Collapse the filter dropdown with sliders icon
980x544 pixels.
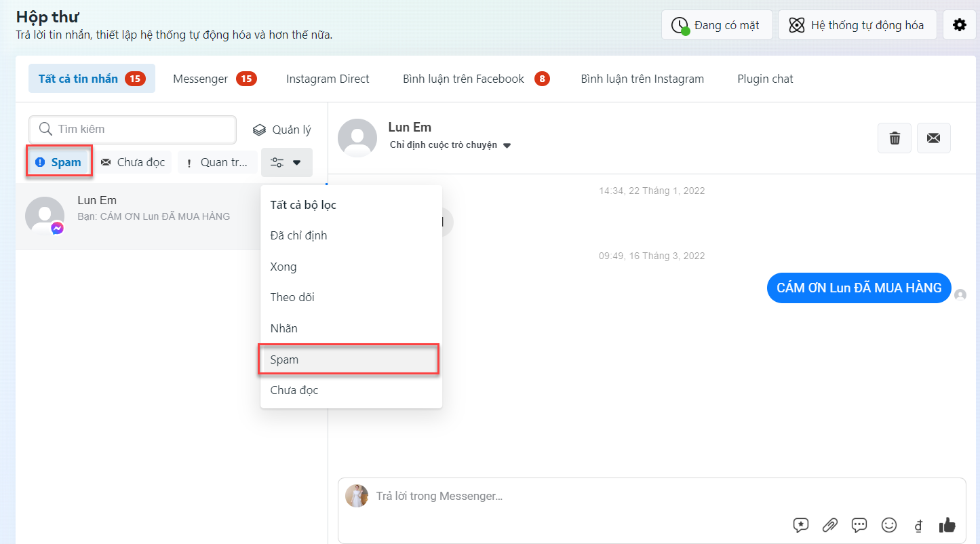286,162
